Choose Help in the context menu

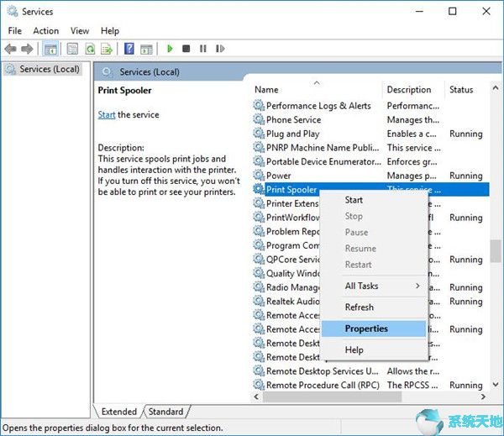point(374,349)
